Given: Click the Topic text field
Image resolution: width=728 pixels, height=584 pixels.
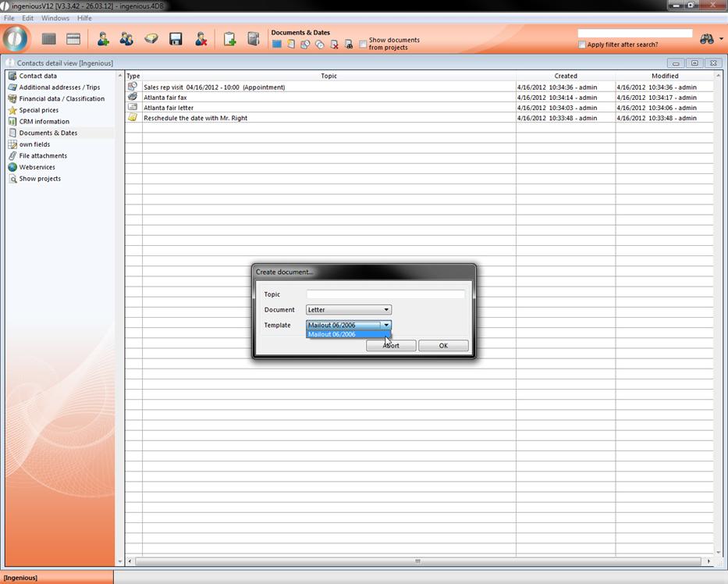Looking at the screenshot, I should [385, 294].
